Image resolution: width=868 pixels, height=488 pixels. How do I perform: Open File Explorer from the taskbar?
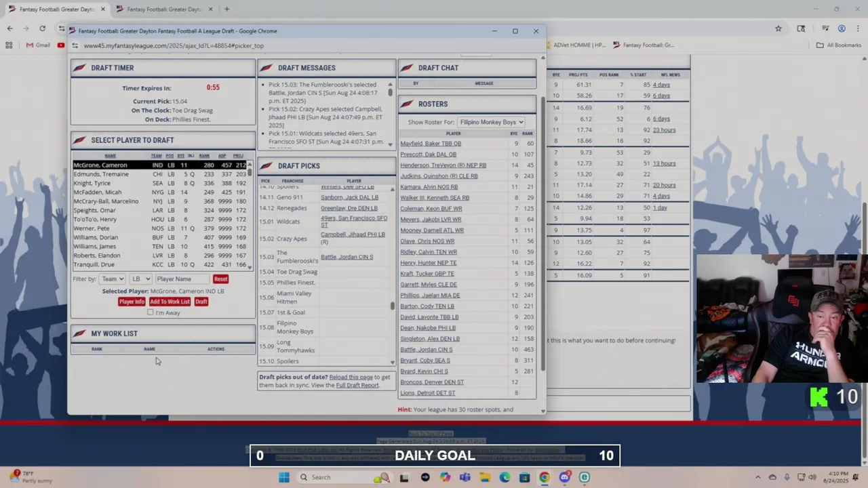(x=484, y=477)
